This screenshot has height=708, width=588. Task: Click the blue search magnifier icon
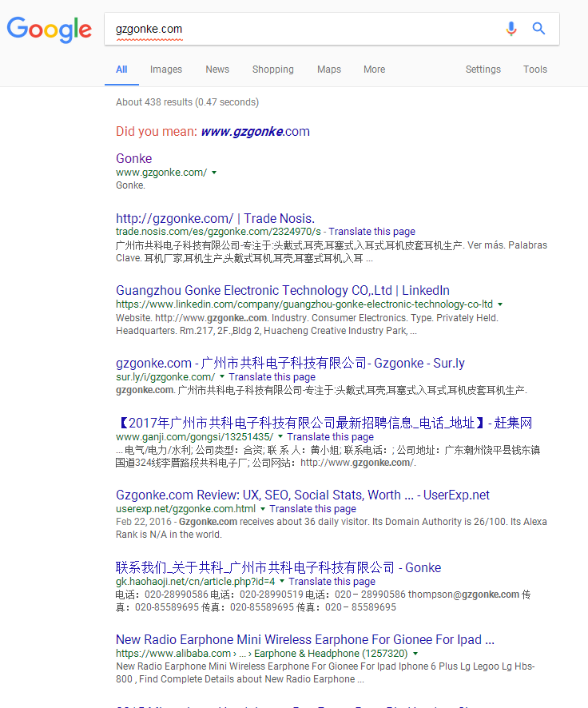coord(538,29)
